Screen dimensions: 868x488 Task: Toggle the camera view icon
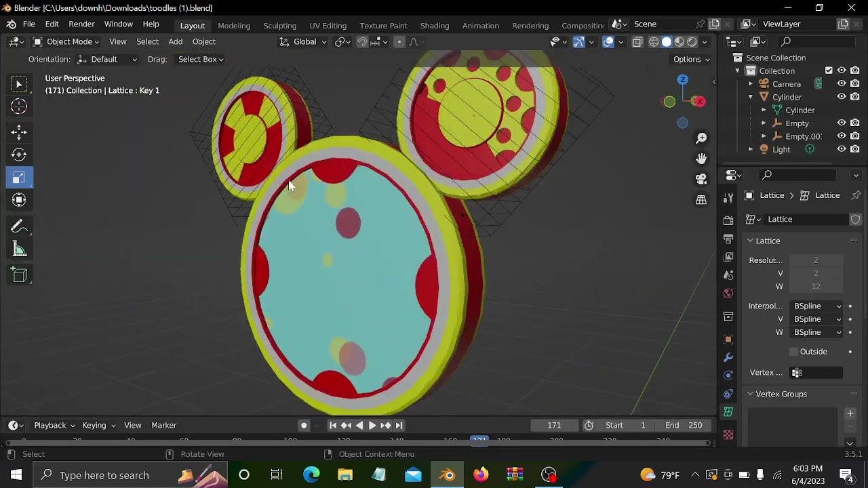701,179
